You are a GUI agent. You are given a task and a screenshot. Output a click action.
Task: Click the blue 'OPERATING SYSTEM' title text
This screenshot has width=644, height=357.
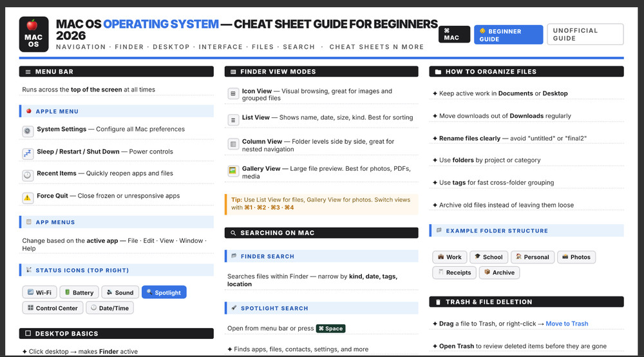(160, 24)
